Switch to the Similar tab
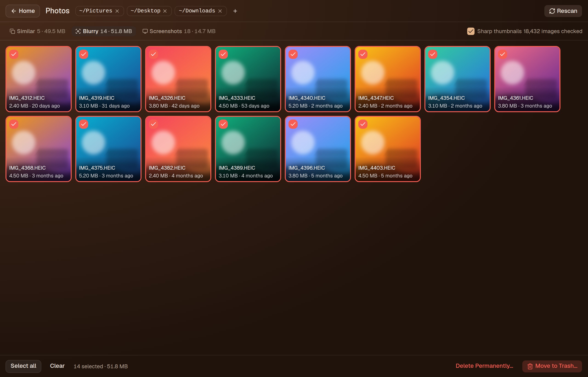 click(x=37, y=31)
